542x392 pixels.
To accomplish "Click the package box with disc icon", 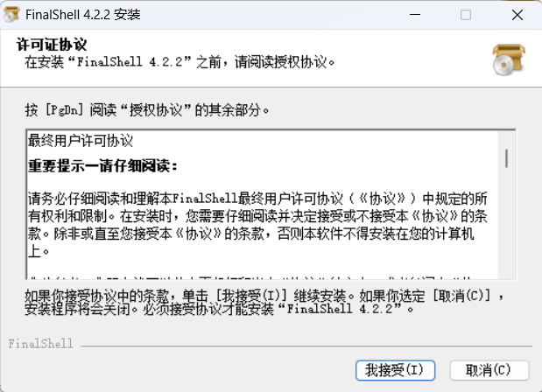I will click(509, 59).
